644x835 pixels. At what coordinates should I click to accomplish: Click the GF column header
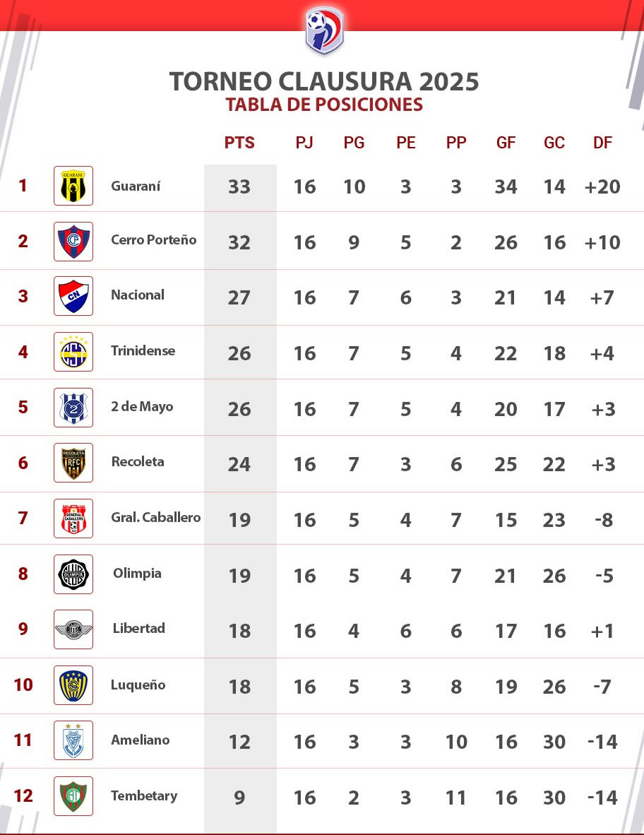click(506, 143)
